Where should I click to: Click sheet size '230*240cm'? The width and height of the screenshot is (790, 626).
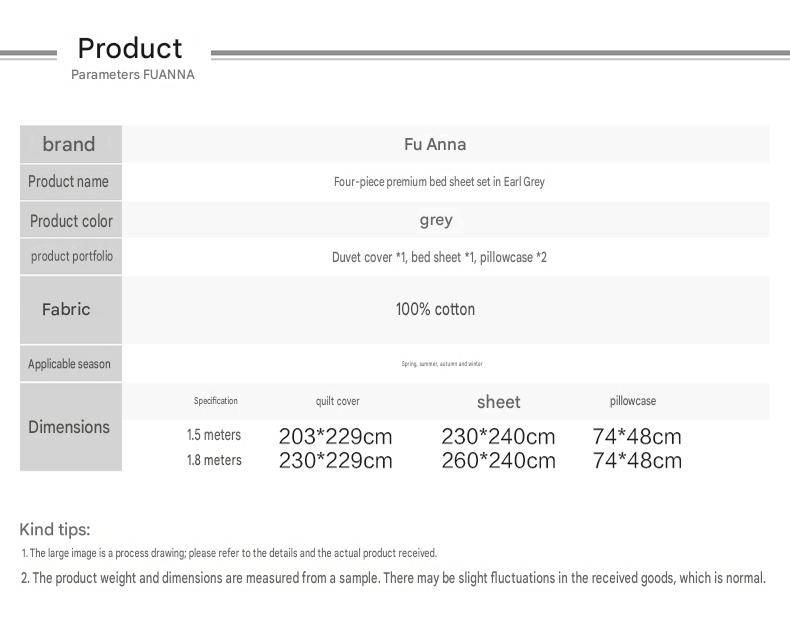(498, 436)
